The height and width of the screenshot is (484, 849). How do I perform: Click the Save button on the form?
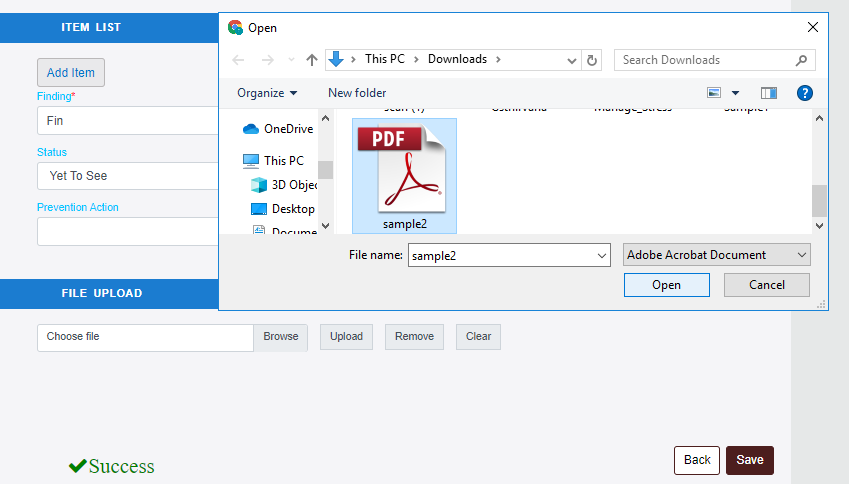tap(749, 460)
